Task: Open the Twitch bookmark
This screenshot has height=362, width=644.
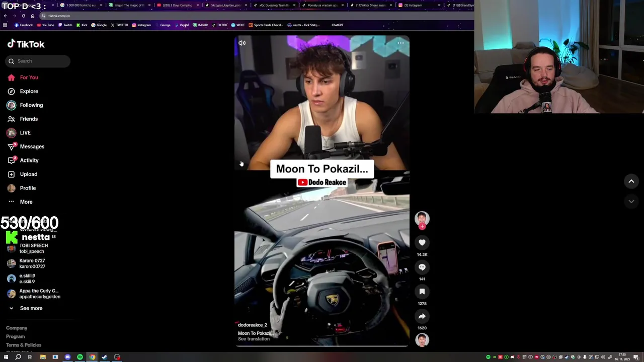Action: click(x=65, y=25)
